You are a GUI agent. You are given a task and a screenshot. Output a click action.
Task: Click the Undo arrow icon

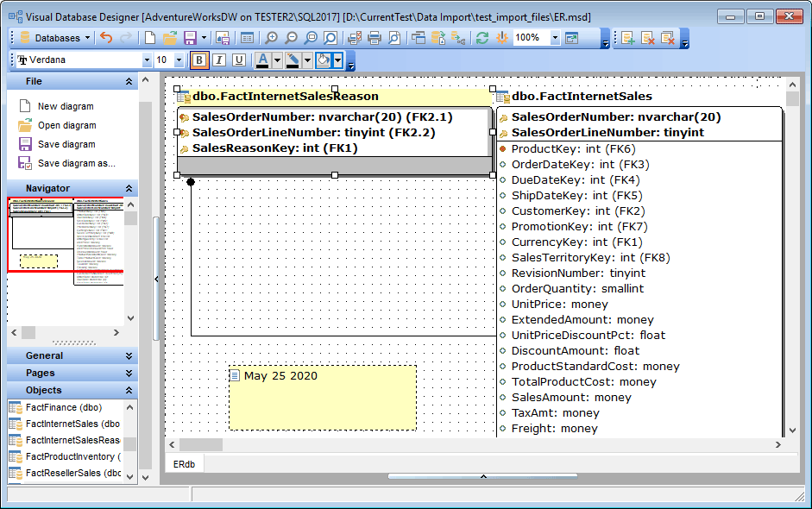[106, 38]
